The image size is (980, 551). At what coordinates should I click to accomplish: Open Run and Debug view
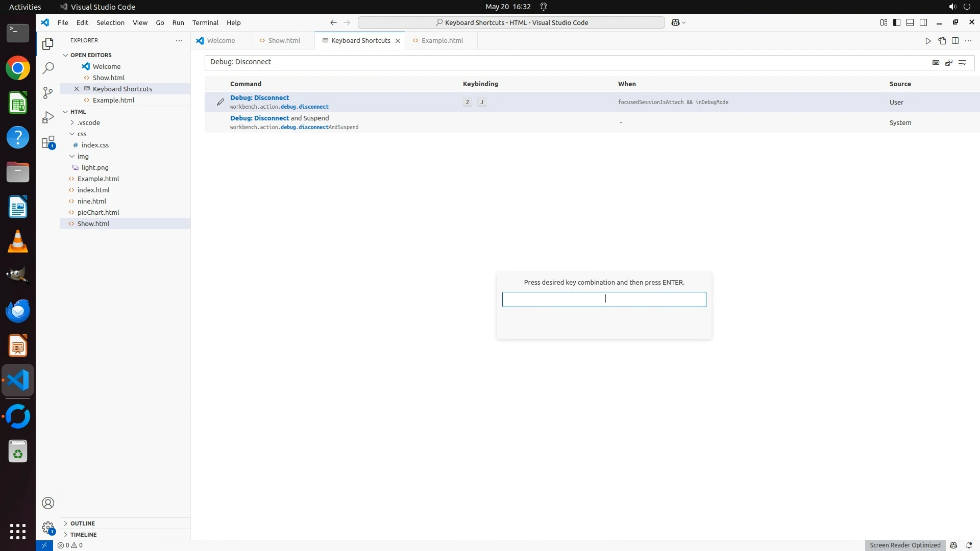48,117
